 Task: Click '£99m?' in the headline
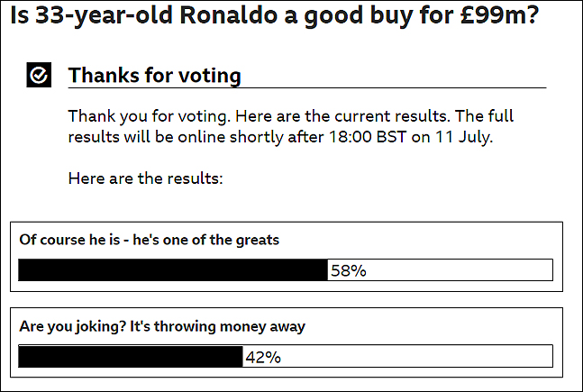[x=499, y=15]
